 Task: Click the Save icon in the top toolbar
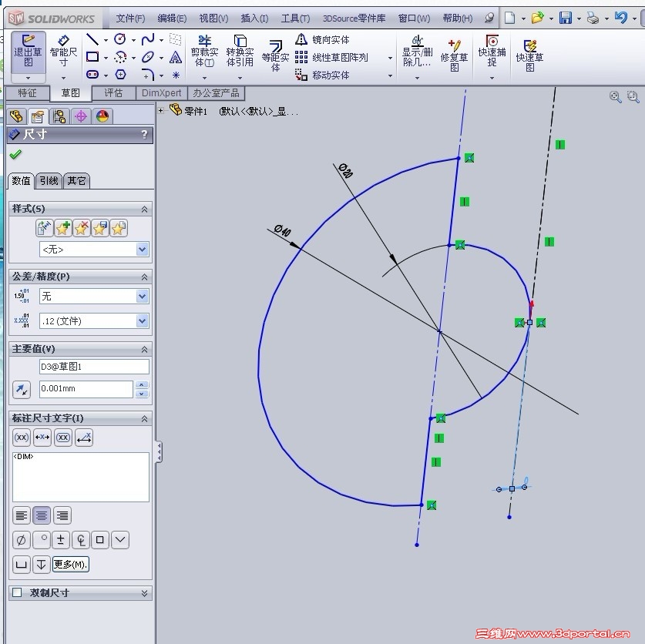click(565, 18)
